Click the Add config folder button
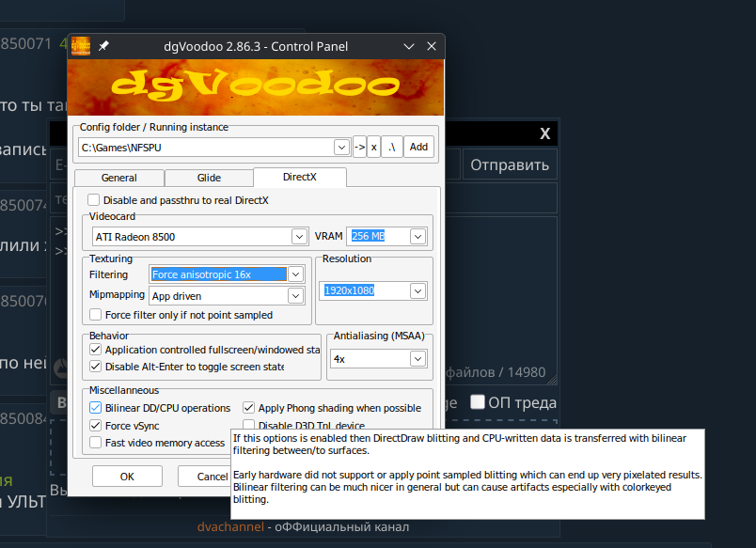Image resolution: width=756 pixels, height=548 pixels. [418, 147]
